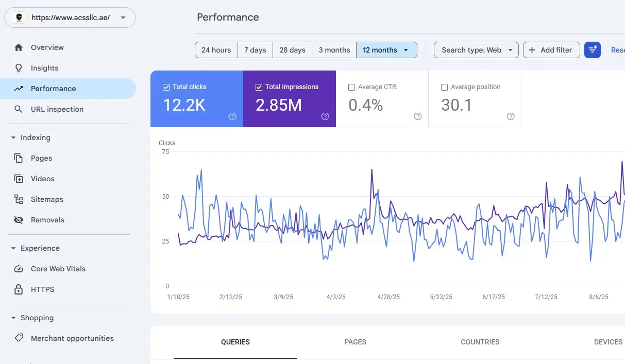
Task: Open the Videos report icon
Action: [x=19, y=179]
